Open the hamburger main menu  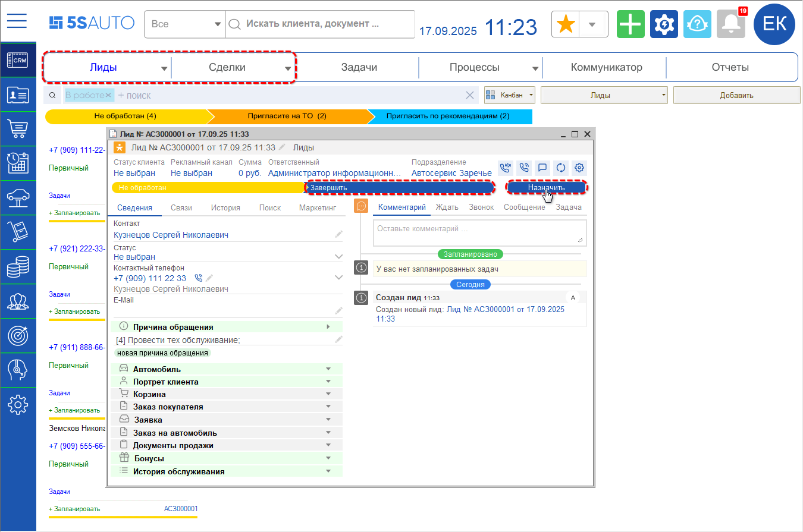(x=17, y=21)
